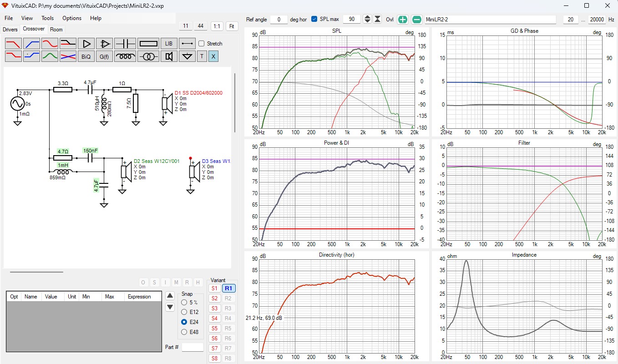
Task: Enable the Stretch checkbox
Action: click(x=202, y=44)
